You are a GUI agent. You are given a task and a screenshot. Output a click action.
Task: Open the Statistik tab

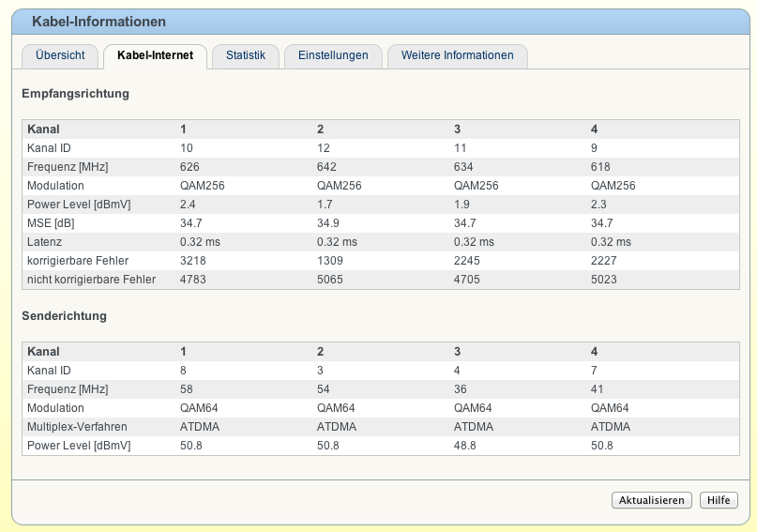click(246, 55)
